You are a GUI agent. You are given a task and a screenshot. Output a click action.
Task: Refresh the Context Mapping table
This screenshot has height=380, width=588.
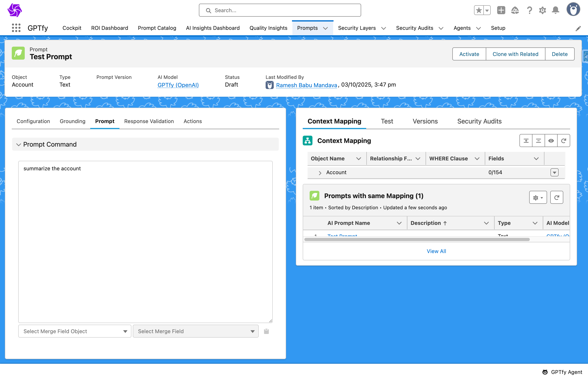564,141
